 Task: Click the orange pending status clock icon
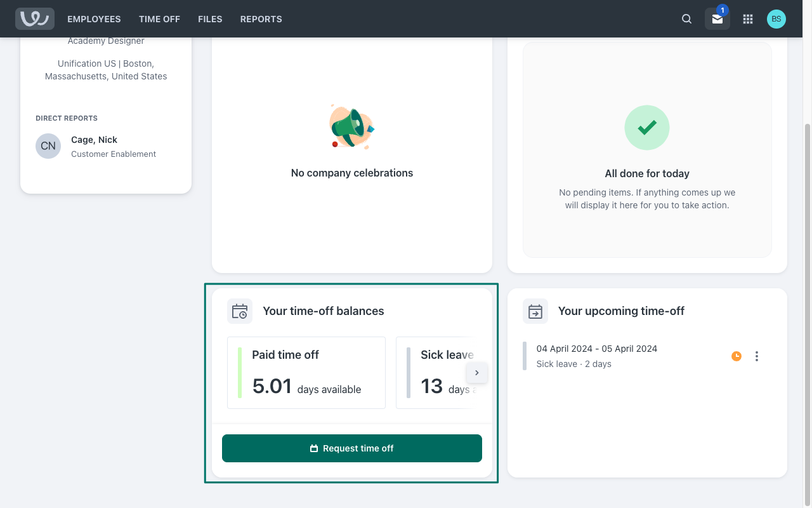pos(736,356)
